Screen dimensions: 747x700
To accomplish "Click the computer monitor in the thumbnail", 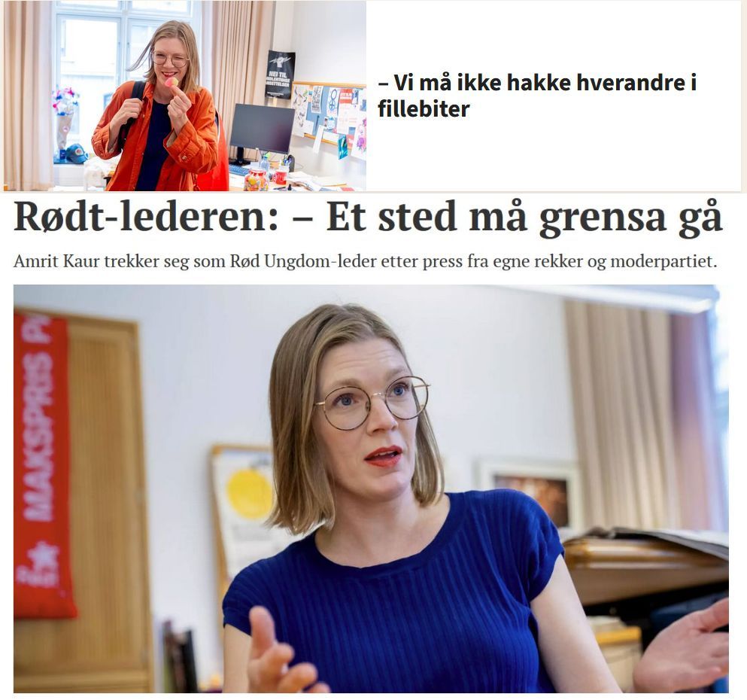I will coord(262,129).
